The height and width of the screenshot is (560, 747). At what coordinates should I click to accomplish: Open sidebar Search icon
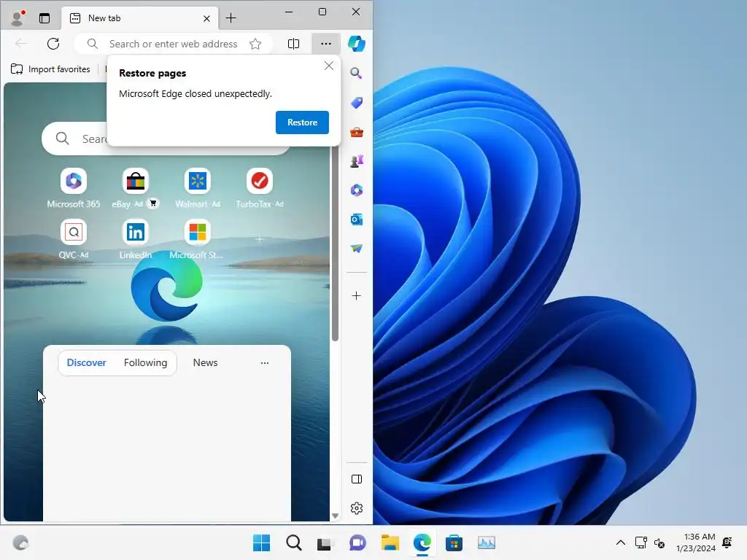pos(356,74)
